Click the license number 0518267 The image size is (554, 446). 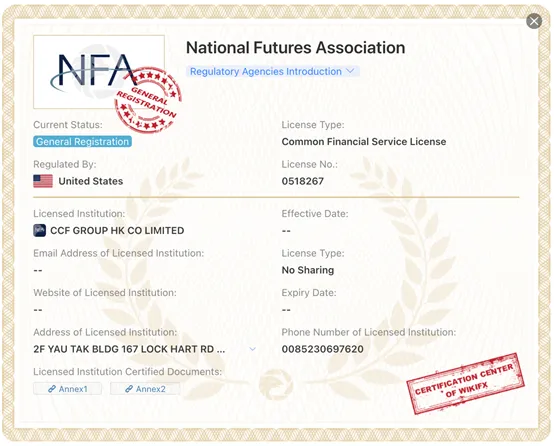coord(303,181)
